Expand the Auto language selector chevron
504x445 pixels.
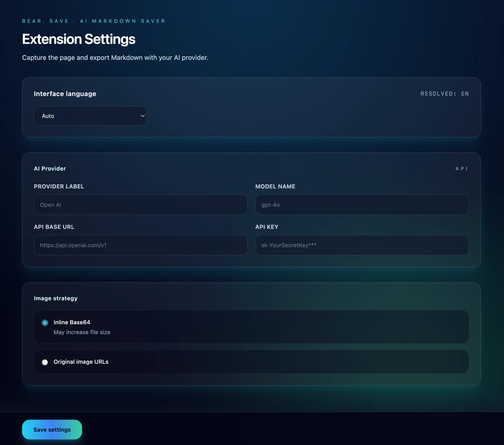pyautogui.click(x=142, y=116)
